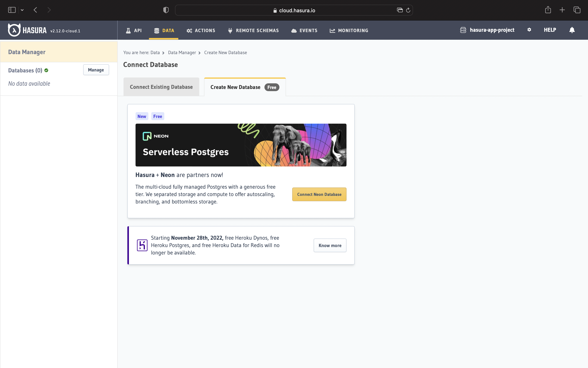Open the sidebar dropdown chevron

22,10
